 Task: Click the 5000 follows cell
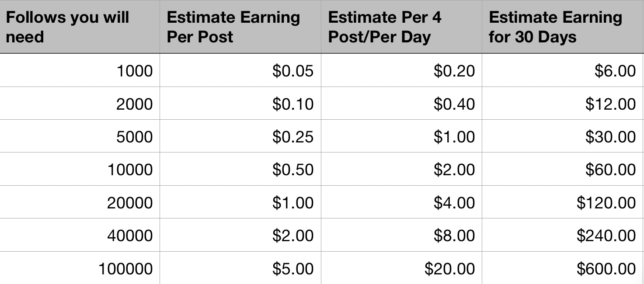click(x=80, y=137)
